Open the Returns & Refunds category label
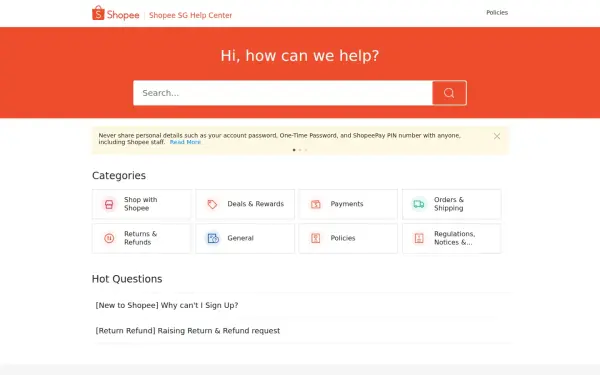Viewport: 600px width, 375px height. [140, 238]
